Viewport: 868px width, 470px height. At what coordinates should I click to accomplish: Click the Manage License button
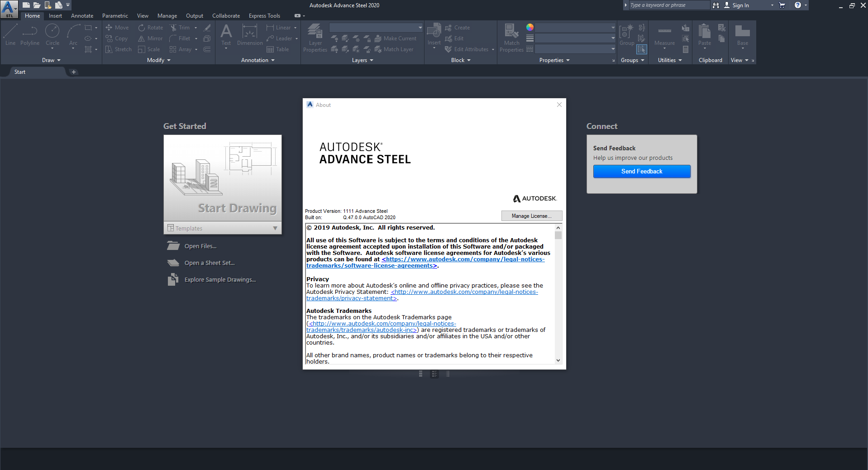(532, 216)
